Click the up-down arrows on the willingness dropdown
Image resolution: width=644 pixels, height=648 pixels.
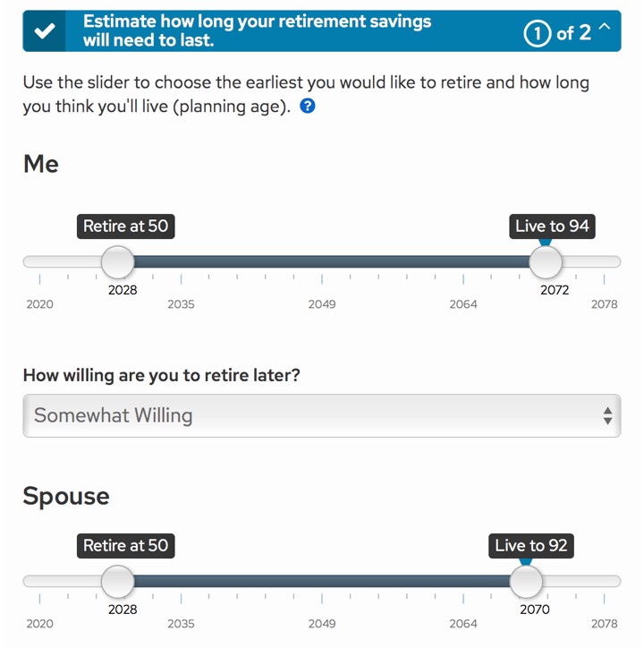[607, 415]
